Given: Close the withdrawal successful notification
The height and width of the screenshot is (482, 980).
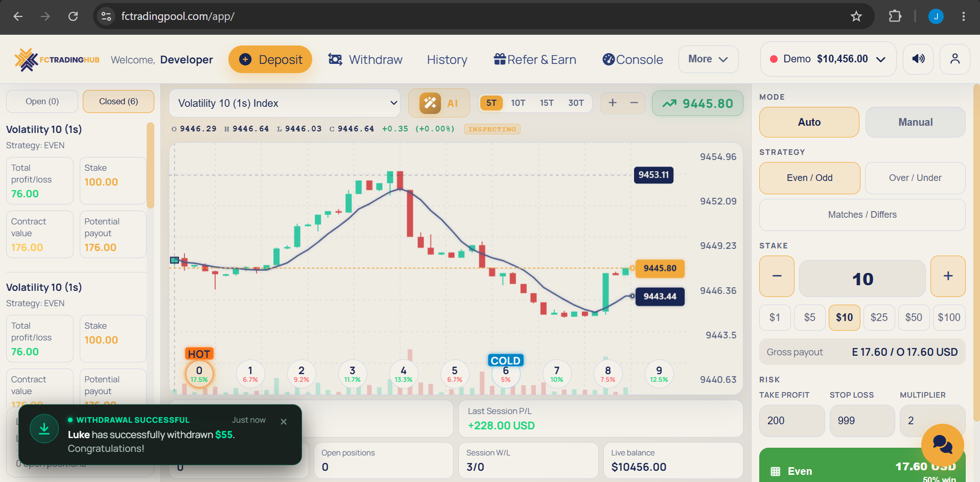Looking at the screenshot, I should tap(284, 422).
